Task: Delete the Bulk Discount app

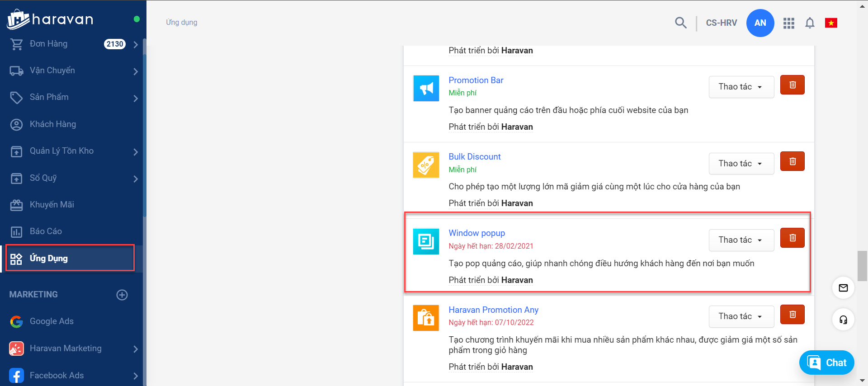Action: point(793,161)
